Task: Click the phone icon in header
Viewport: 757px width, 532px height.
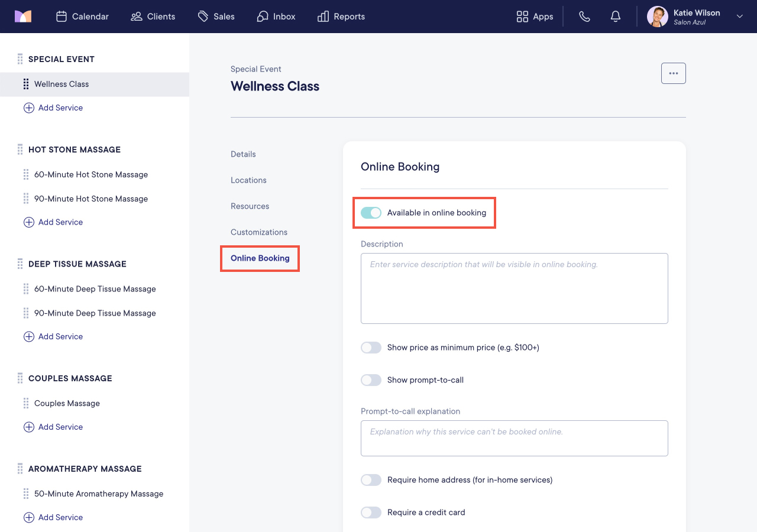Action: coord(585,17)
